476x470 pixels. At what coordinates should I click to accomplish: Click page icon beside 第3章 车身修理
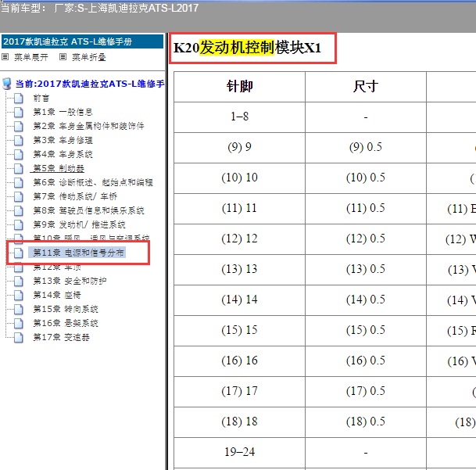[x=19, y=140]
